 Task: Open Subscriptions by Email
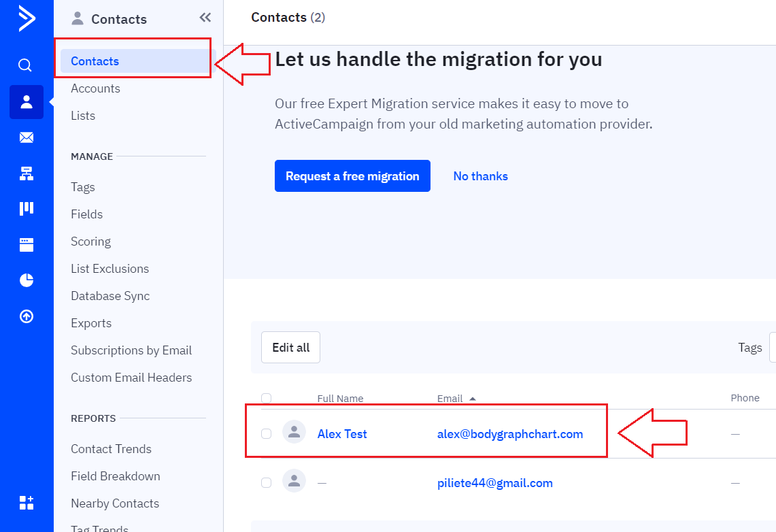coord(131,350)
